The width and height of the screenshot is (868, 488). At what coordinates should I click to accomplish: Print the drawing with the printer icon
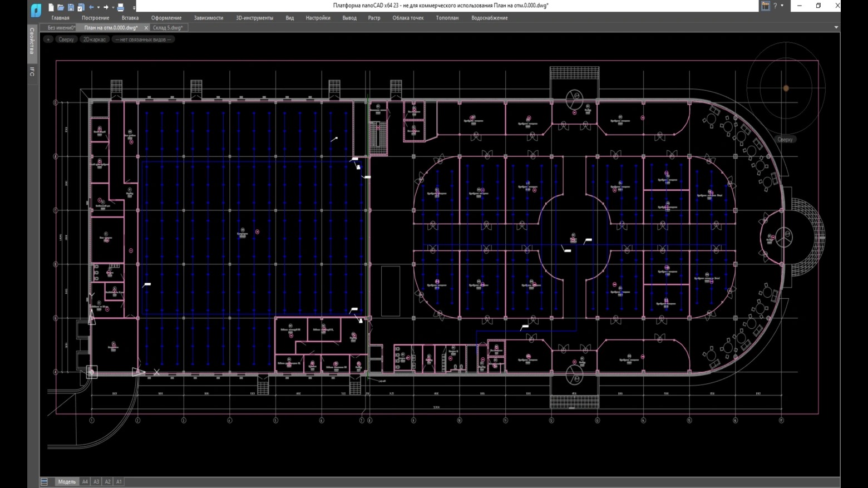point(120,7)
